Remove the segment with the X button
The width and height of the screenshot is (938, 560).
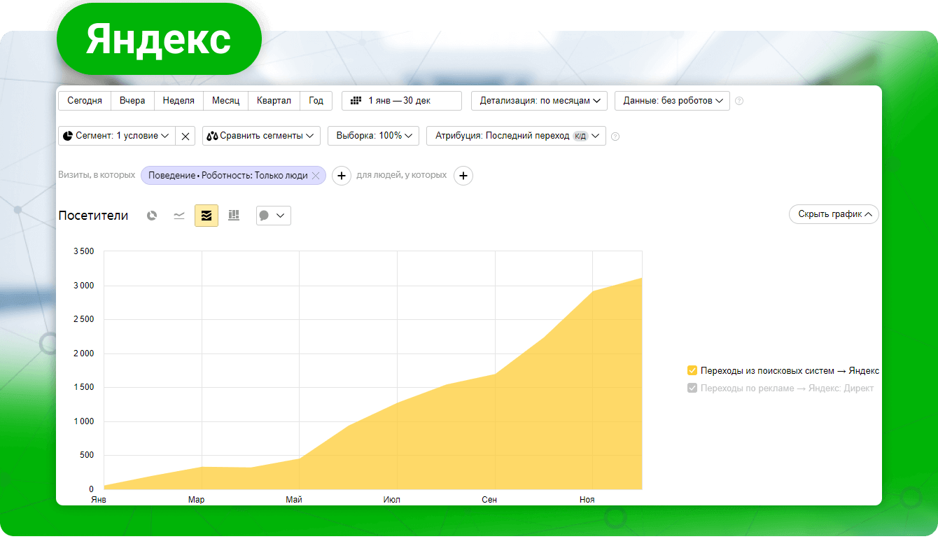click(x=185, y=136)
